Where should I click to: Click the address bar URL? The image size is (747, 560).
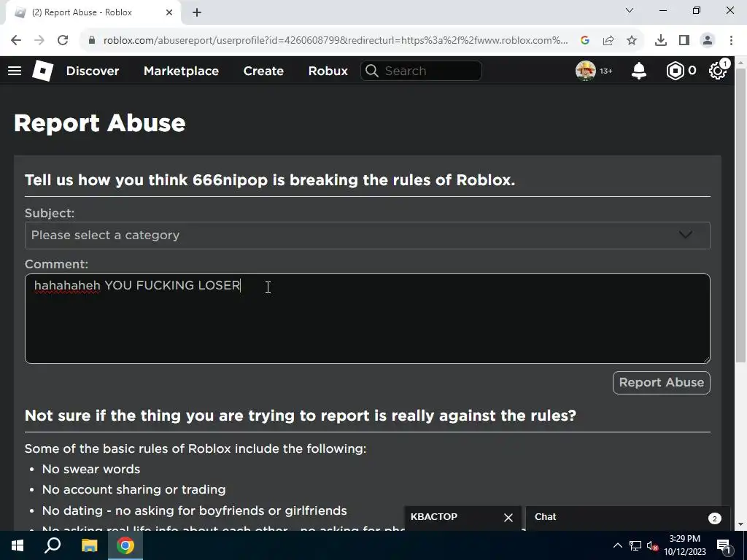pos(336,41)
